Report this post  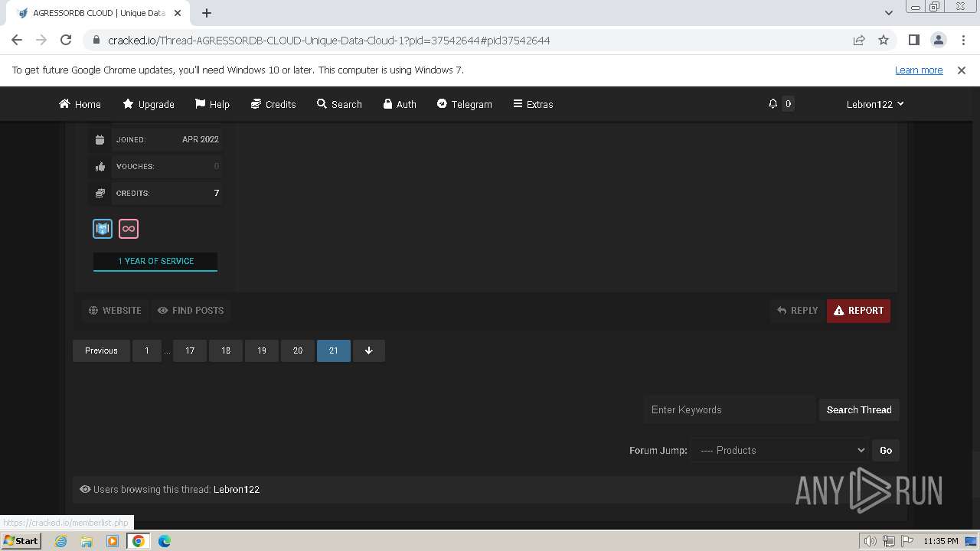[x=858, y=311]
